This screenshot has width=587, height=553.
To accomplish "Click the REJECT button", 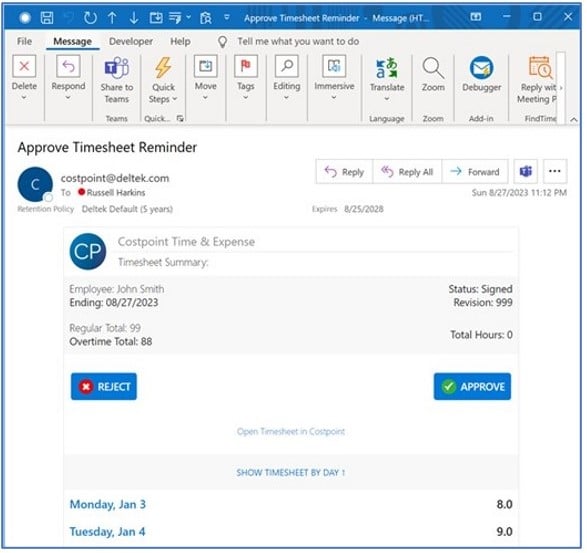I will [104, 386].
